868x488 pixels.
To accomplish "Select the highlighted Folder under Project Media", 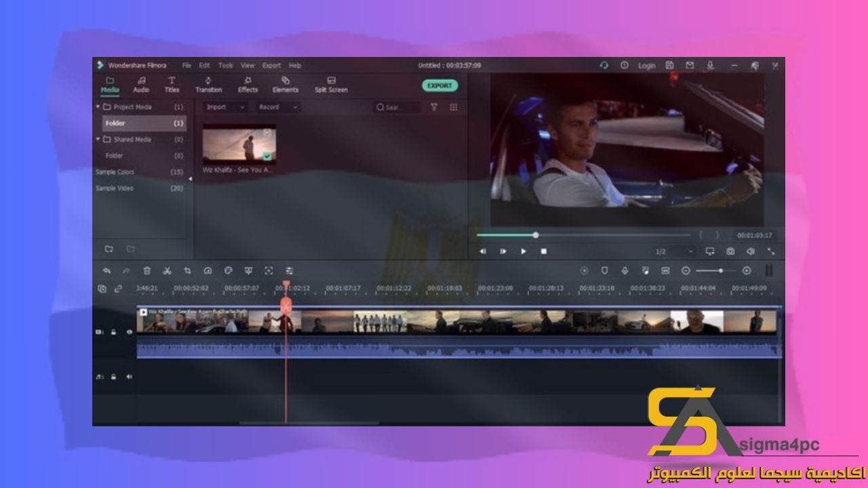I will pos(144,123).
